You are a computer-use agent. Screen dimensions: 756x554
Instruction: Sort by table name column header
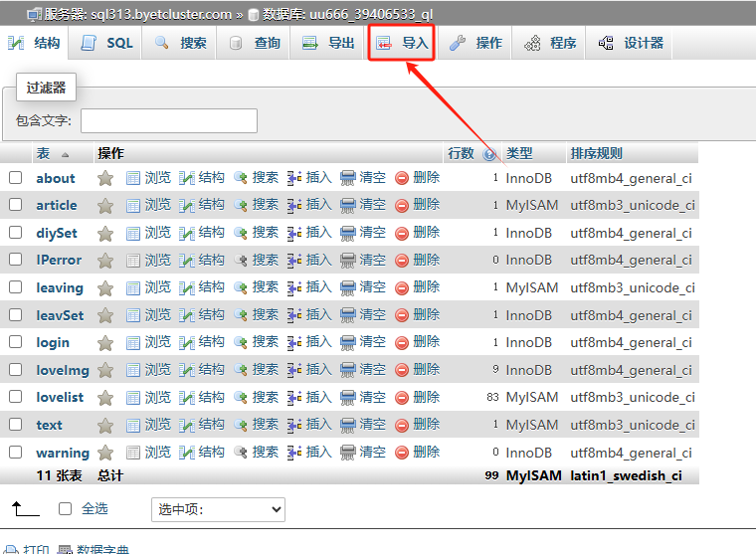(x=44, y=153)
